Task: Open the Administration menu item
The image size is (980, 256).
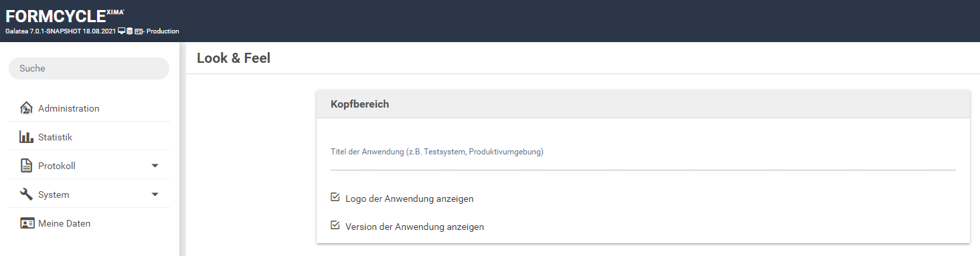Action: (89, 108)
